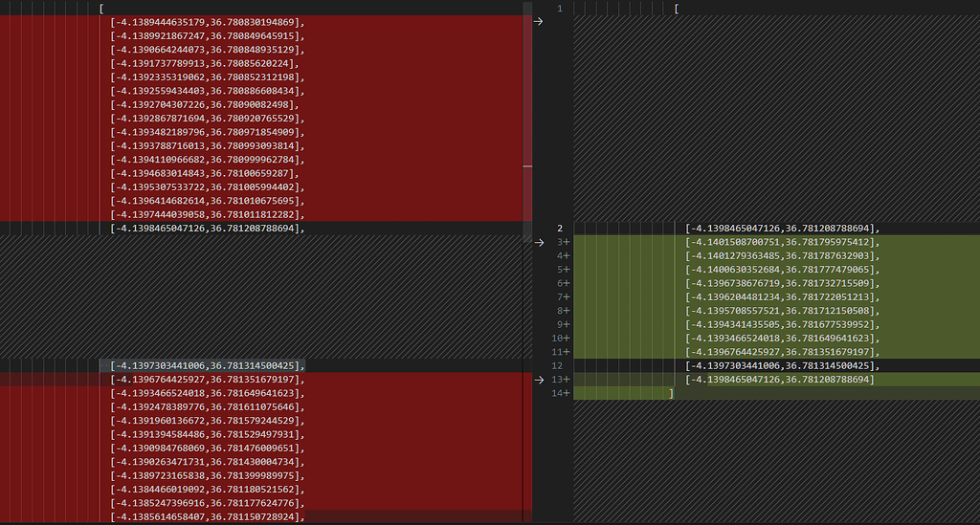Click added line -4.1396204481234 in the right pane
The width and height of the screenshot is (980, 525).
click(782, 297)
